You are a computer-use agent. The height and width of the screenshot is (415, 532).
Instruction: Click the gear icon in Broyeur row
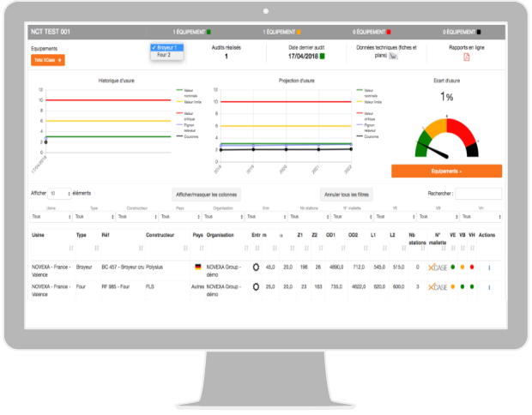[x=256, y=267]
